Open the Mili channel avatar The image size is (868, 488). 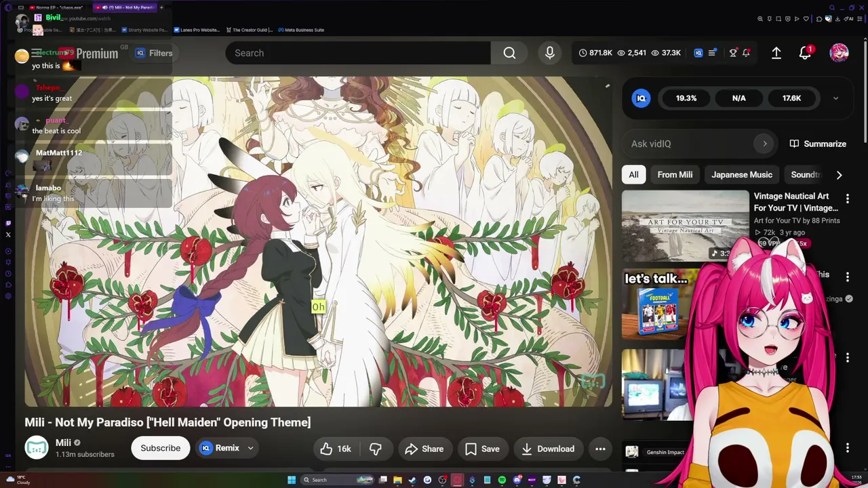point(37,448)
